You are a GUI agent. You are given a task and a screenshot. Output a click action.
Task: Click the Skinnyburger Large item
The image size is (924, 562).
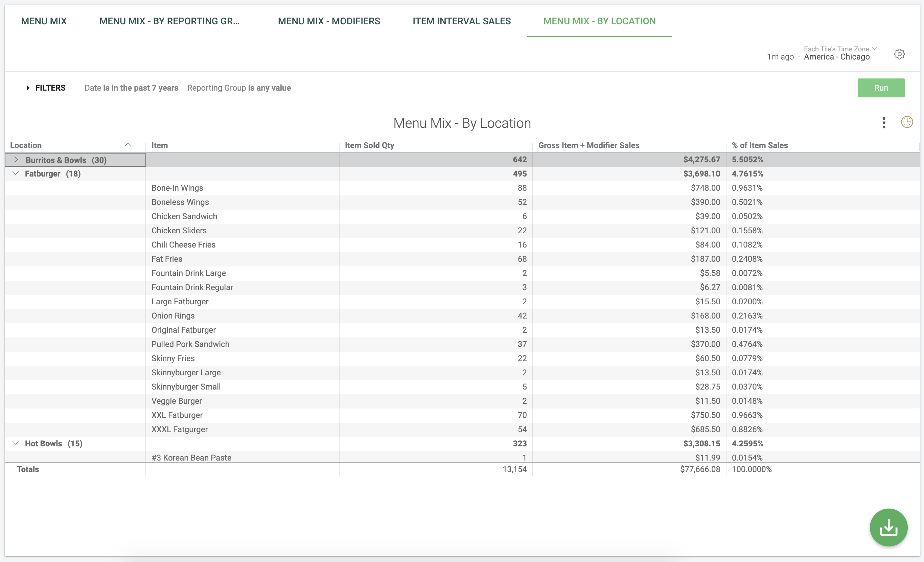186,373
